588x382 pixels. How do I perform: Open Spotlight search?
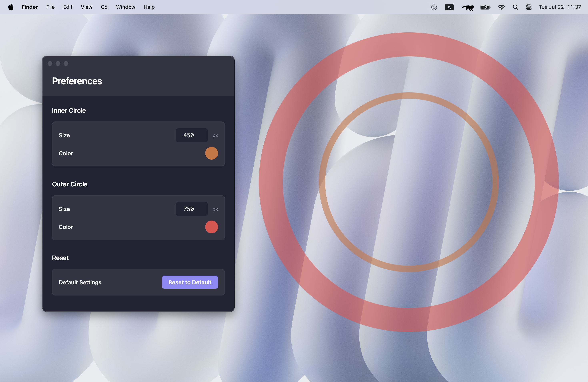click(x=515, y=7)
